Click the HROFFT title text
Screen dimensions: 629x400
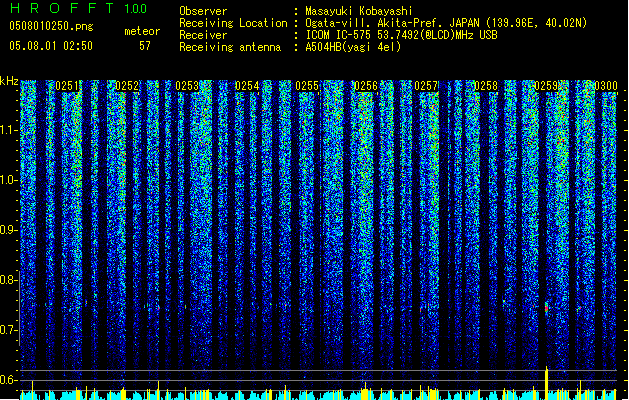click(62, 8)
